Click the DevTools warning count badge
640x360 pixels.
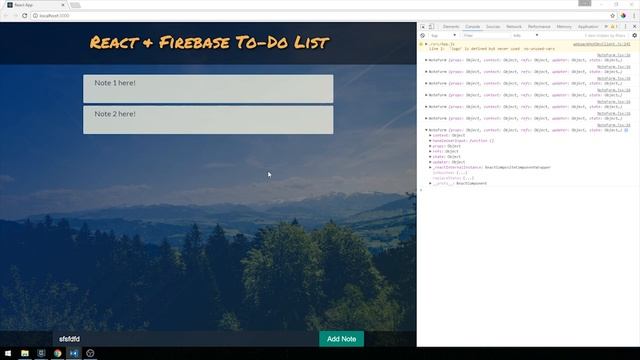tap(614, 27)
